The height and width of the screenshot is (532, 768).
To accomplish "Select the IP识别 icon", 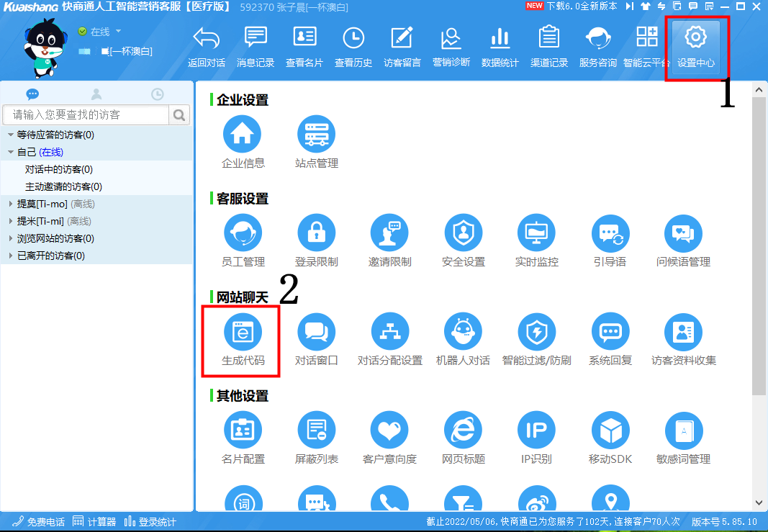I will [536, 430].
